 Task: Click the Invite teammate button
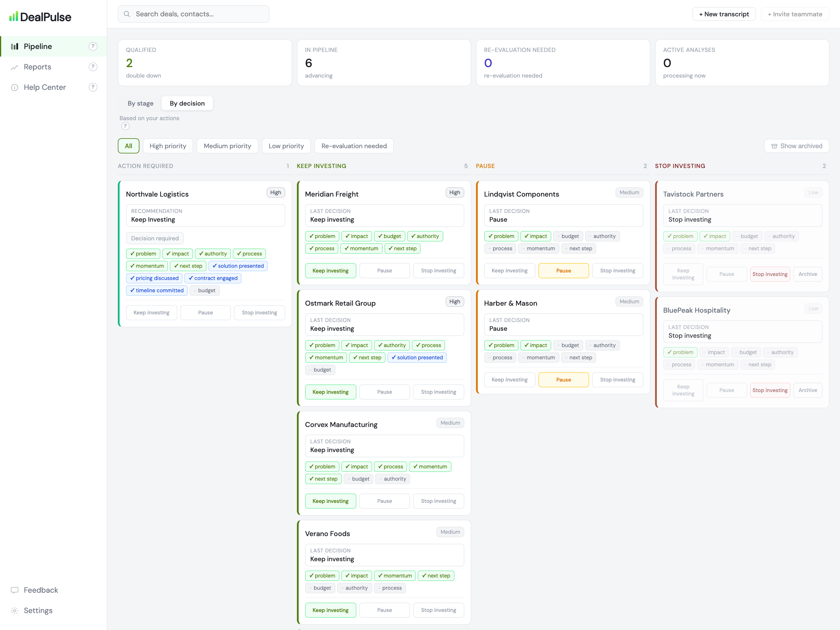[795, 14]
